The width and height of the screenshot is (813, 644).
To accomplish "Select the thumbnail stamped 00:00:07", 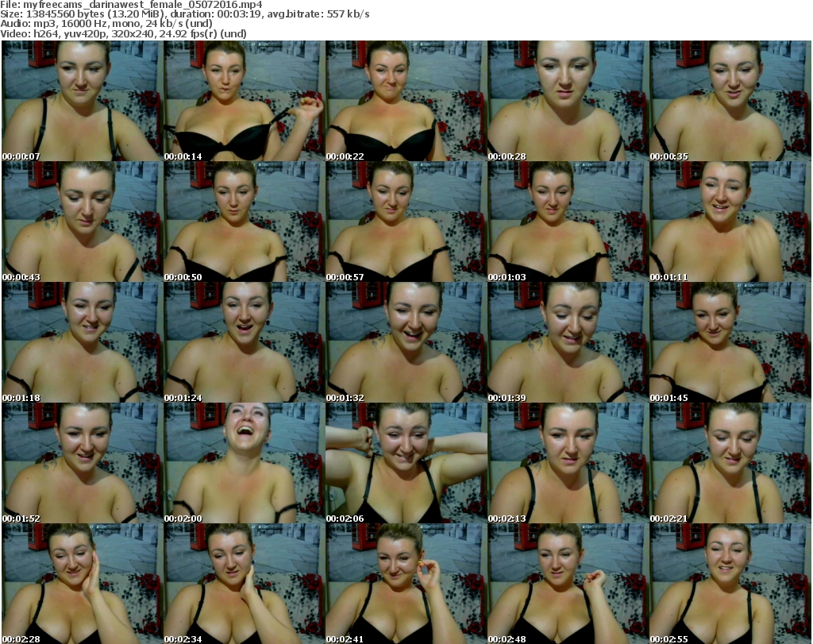I will tap(83, 101).
